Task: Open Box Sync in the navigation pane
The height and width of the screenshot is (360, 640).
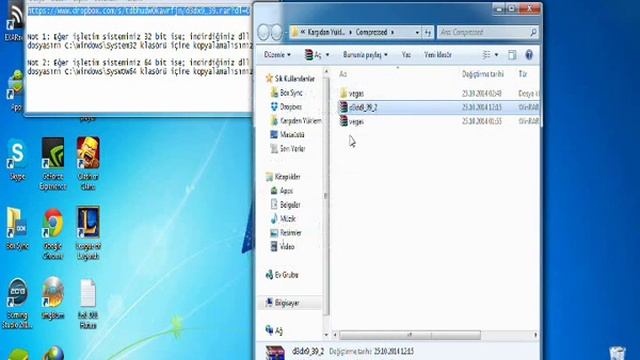Action: click(x=287, y=93)
